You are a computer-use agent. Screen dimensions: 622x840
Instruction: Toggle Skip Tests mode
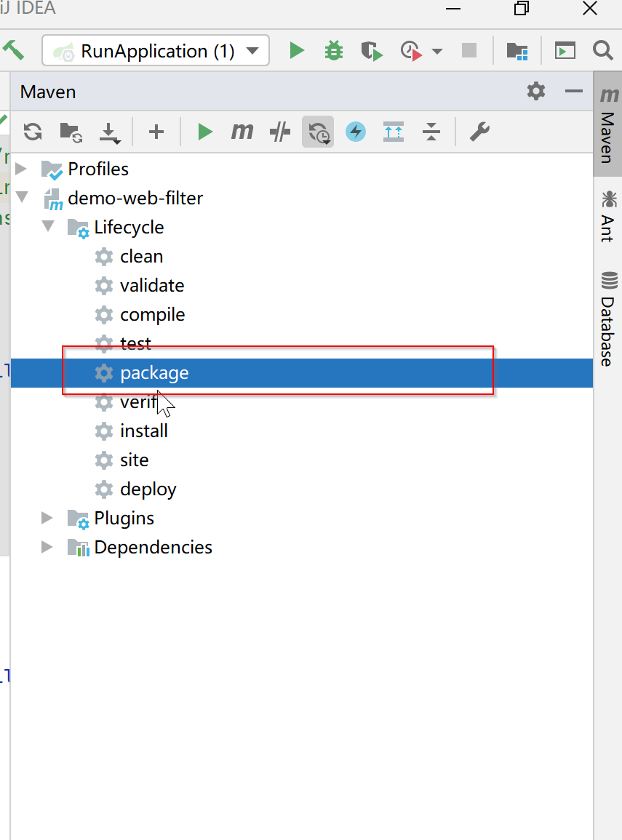pos(280,132)
